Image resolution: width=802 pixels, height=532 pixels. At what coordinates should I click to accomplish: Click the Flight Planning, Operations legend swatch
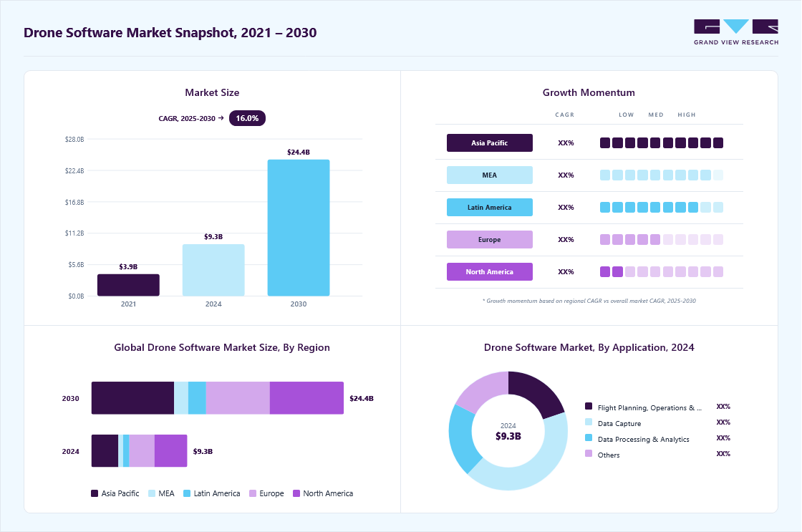coord(588,406)
